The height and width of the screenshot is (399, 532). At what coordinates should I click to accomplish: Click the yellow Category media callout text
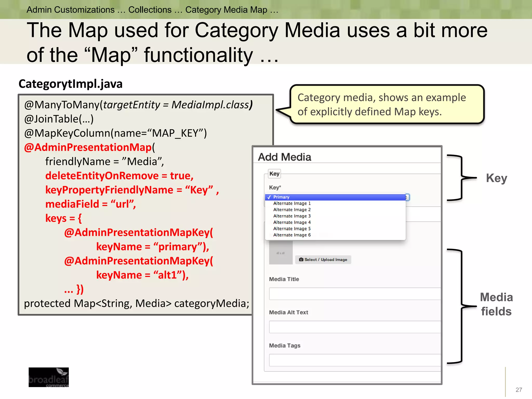[382, 105]
